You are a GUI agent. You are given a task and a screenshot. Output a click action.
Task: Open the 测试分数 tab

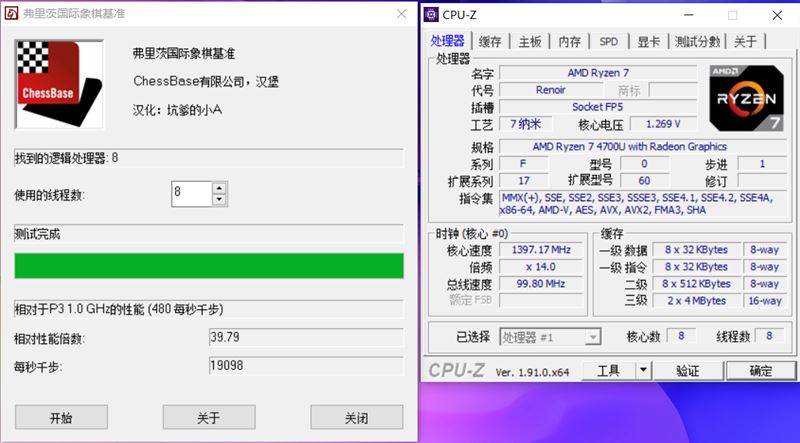[697, 41]
